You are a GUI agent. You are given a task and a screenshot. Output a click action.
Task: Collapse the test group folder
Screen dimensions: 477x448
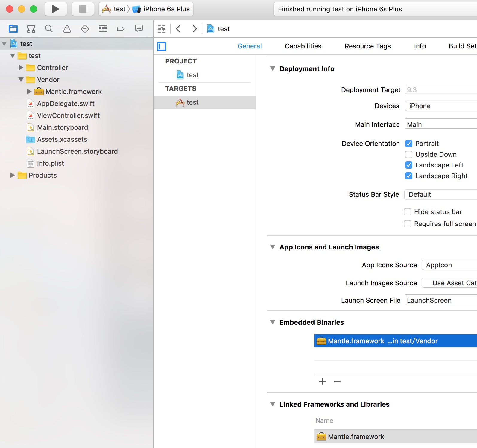tap(13, 56)
